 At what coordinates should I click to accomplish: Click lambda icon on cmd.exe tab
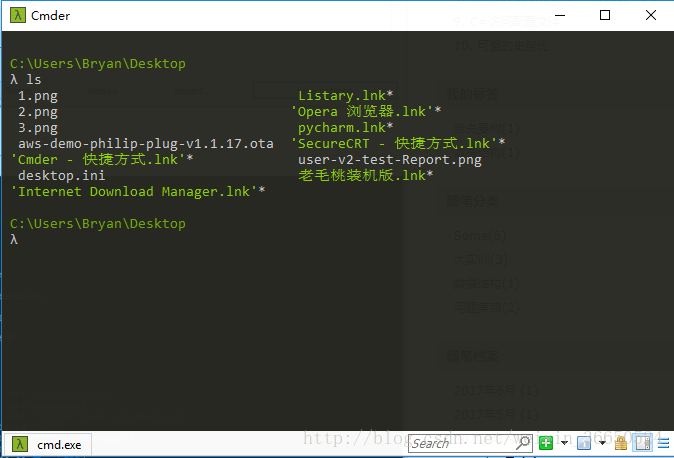pyautogui.click(x=20, y=444)
